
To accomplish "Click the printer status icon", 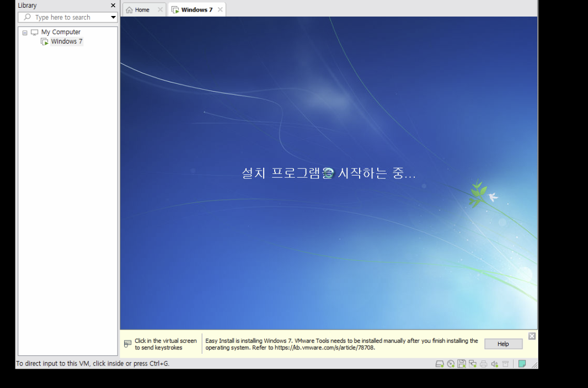I will click(x=483, y=364).
